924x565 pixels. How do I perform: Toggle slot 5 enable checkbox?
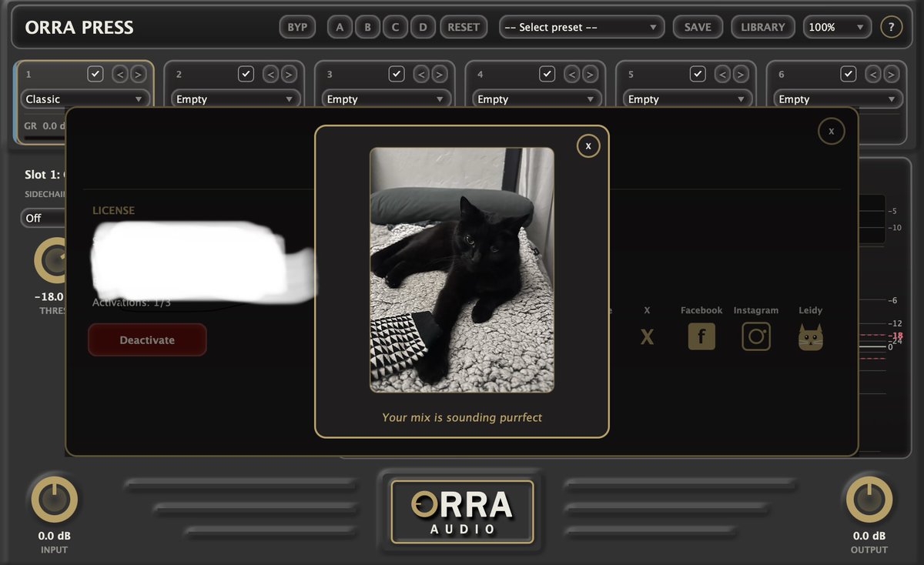point(698,74)
